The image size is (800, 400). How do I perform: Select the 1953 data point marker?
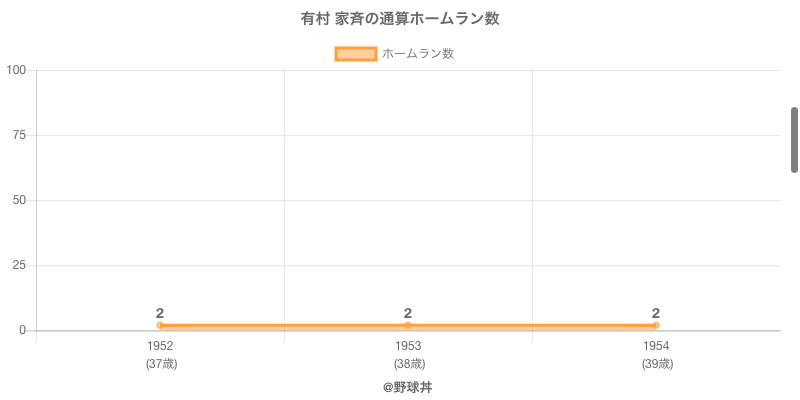click(408, 325)
